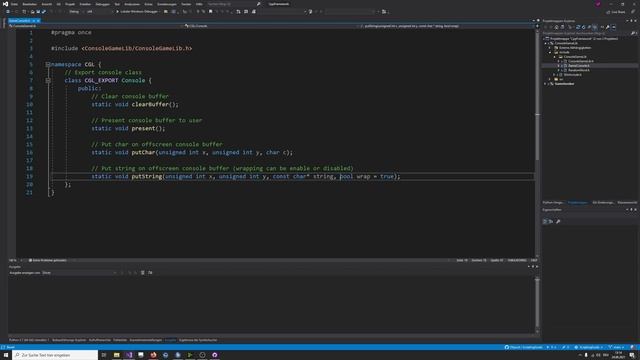Expand the src folder in Solution Explorer

pyautogui.click(x=549, y=79)
